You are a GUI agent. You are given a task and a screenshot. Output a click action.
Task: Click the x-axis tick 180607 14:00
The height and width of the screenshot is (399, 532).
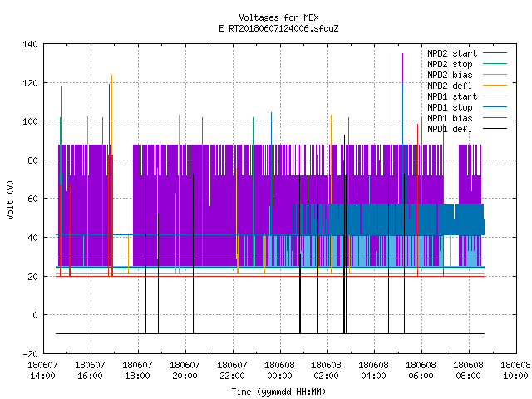coord(42,371)
